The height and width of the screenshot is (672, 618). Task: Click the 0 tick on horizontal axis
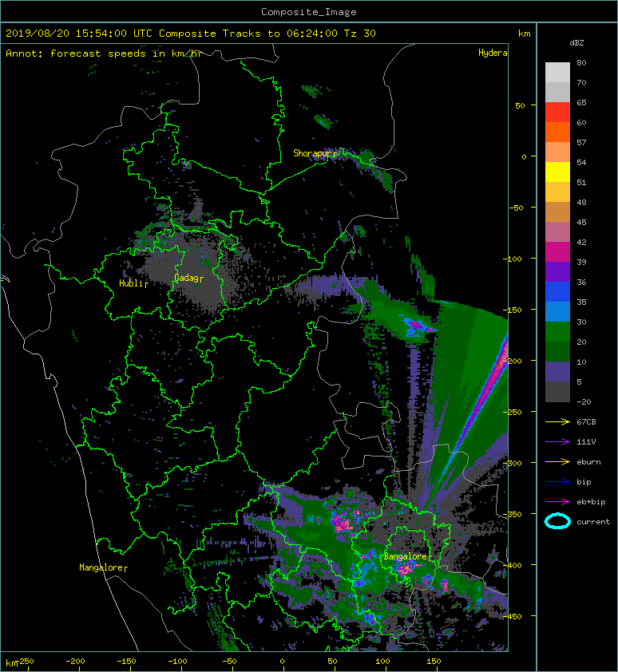click(x=282, y=662)
